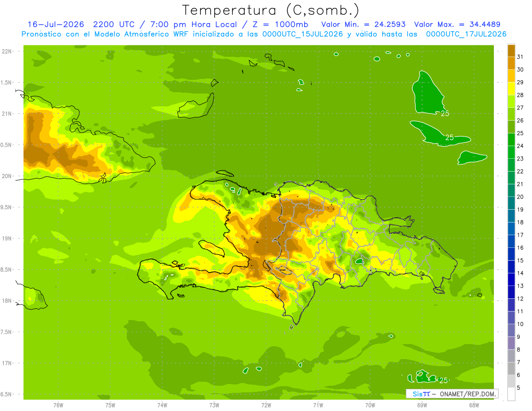Image resolution: width=532 pixels, height=411 pixels.
Task: Click the "Valor Min. = 24.2593" readout
Action: [364, 24]
